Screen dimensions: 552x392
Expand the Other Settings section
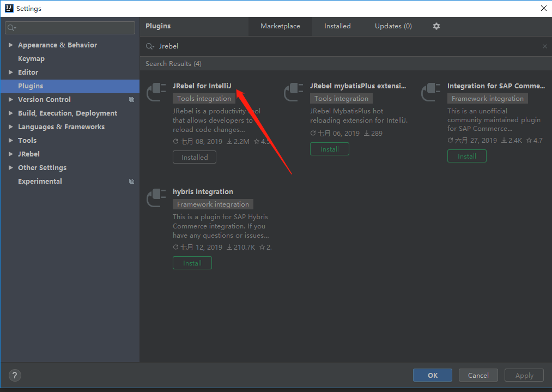point(10,167)
